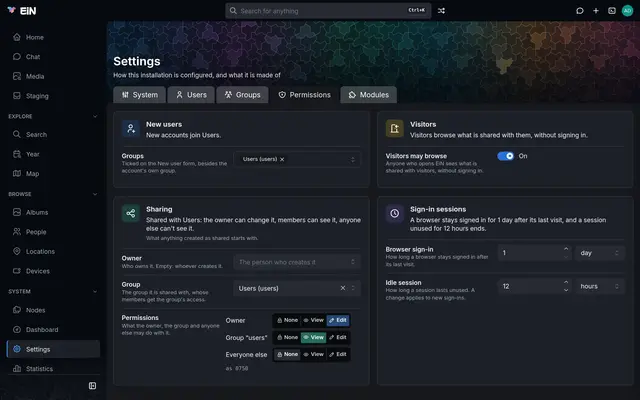Open People in the sidebar
Screen dimensions: 640x400
tap(53, 232)
